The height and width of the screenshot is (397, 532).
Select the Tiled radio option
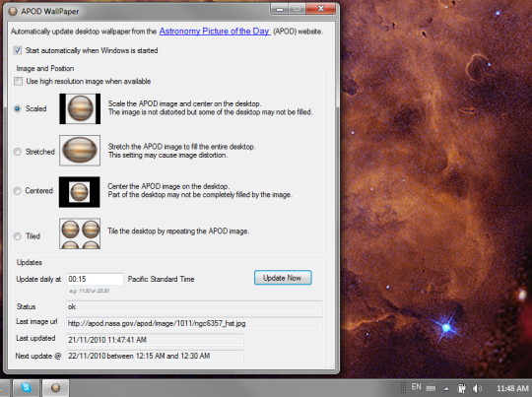(x=18, y=236)
